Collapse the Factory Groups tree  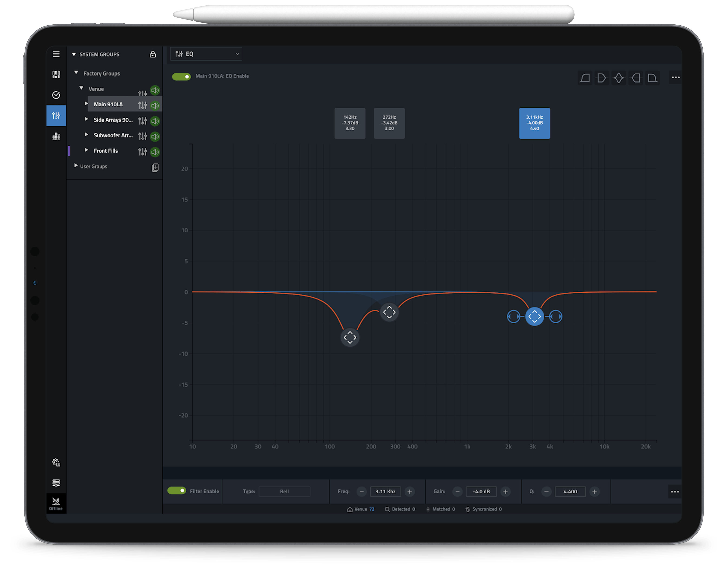click(x=76, y=73)
